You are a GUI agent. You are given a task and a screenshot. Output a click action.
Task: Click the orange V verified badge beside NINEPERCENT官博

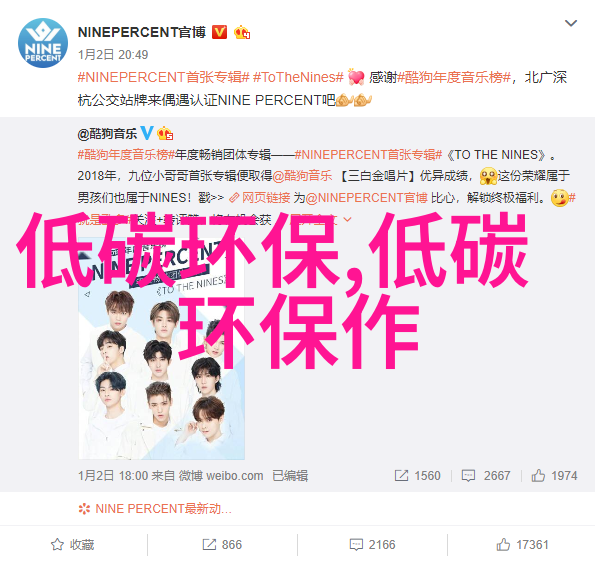pos(219,32)
